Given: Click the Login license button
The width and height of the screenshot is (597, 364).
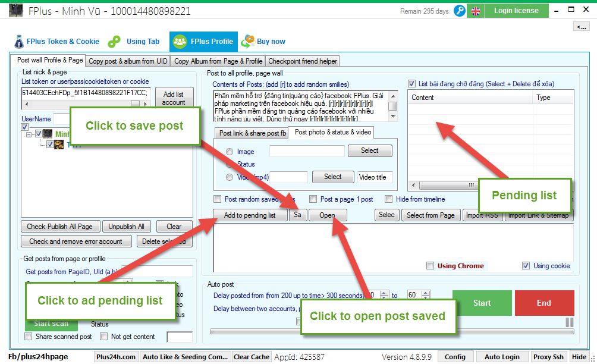Looking at the screenshot, I should [x=517, y=11].
